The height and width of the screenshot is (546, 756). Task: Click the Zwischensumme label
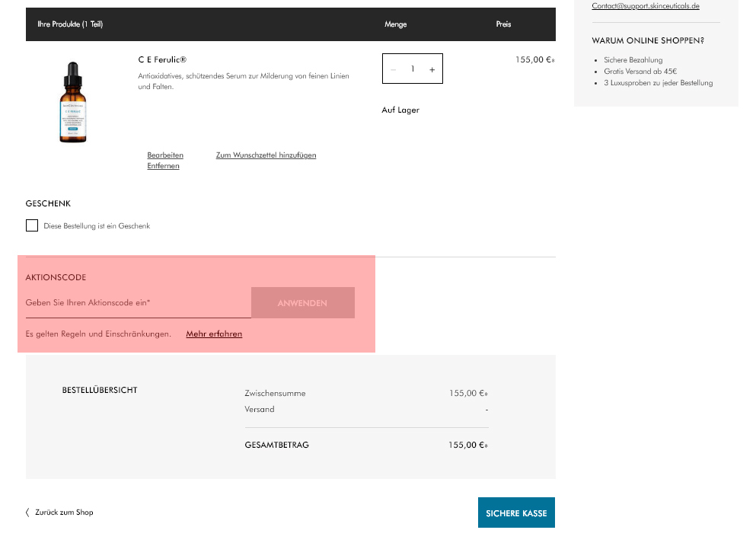click(x=275, y=393)
